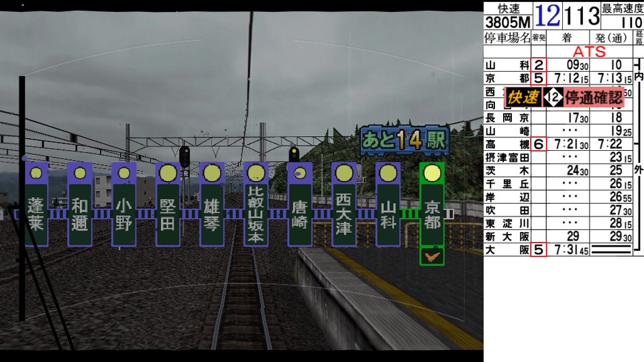
Task: Select the 山科 station marker
Action: 388,204
